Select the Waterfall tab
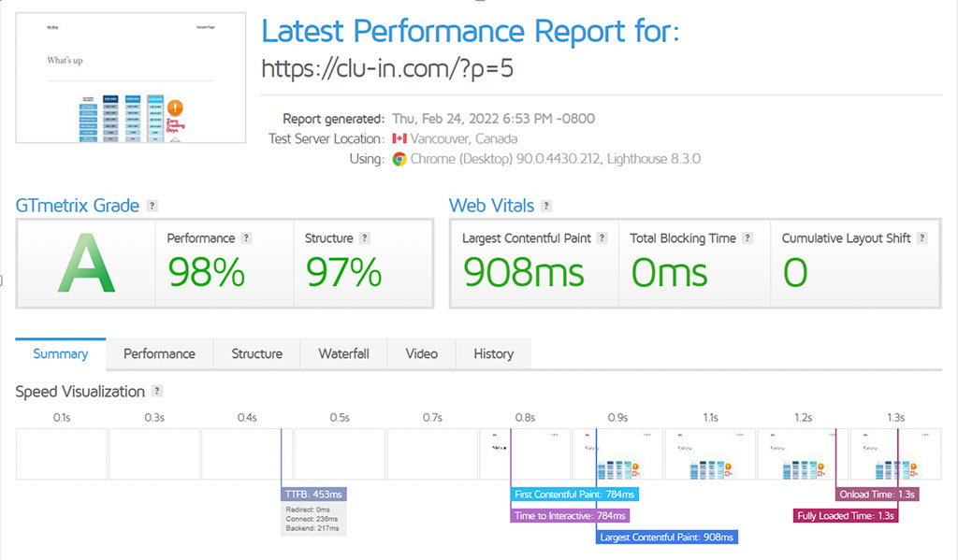The width and height of the screenshot is (958, 560). click(343, 354)
